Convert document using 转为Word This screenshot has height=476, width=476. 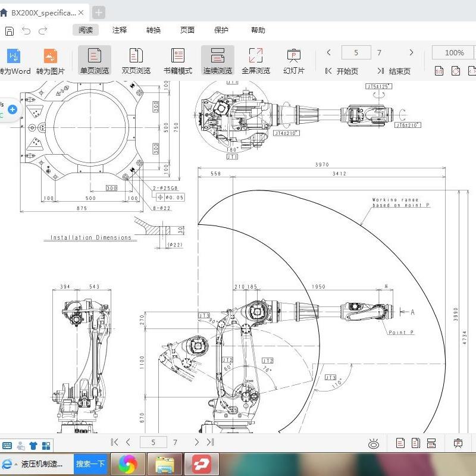(14, 61)
